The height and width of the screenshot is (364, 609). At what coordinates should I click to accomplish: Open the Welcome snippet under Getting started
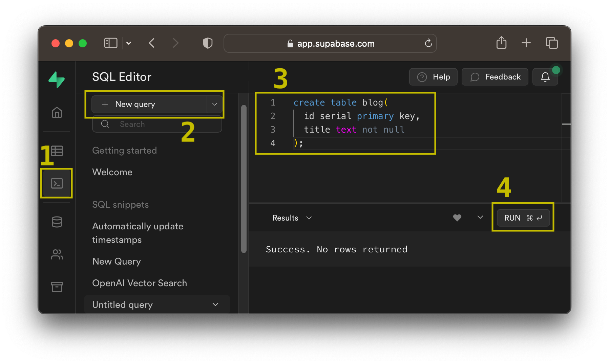[x=112, y=172]
